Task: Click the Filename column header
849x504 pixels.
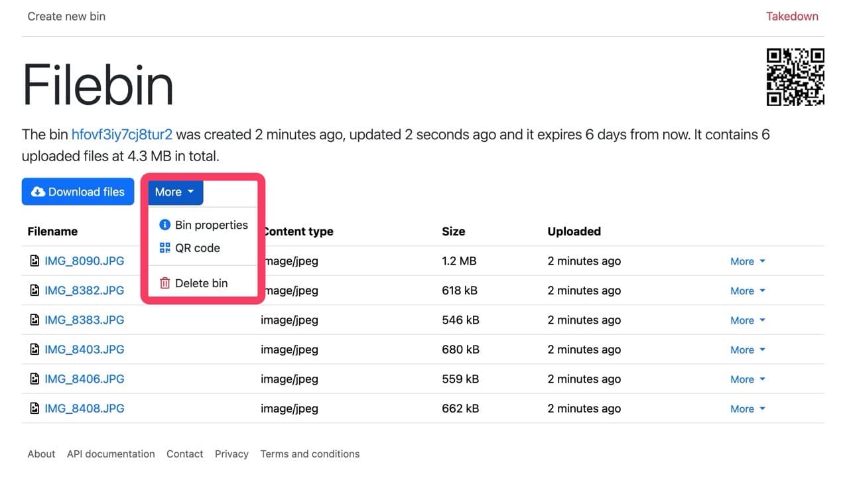Action: pyautogui.click(x=52, y=231)
